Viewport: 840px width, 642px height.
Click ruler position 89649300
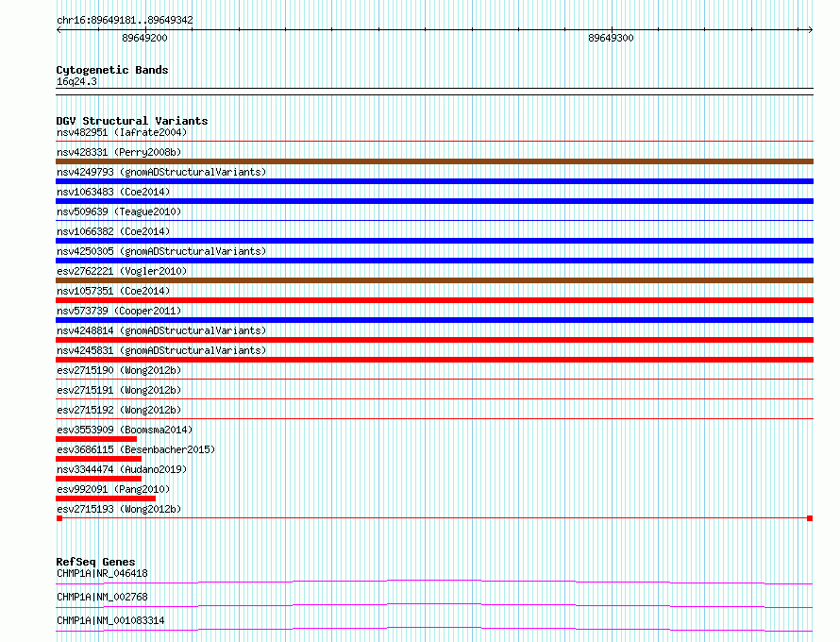click(611, 38)
